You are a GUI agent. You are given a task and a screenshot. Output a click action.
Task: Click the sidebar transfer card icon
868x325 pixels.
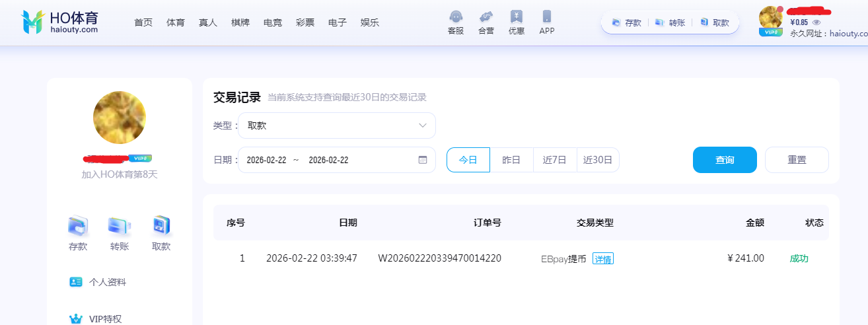tap(120, 227)
